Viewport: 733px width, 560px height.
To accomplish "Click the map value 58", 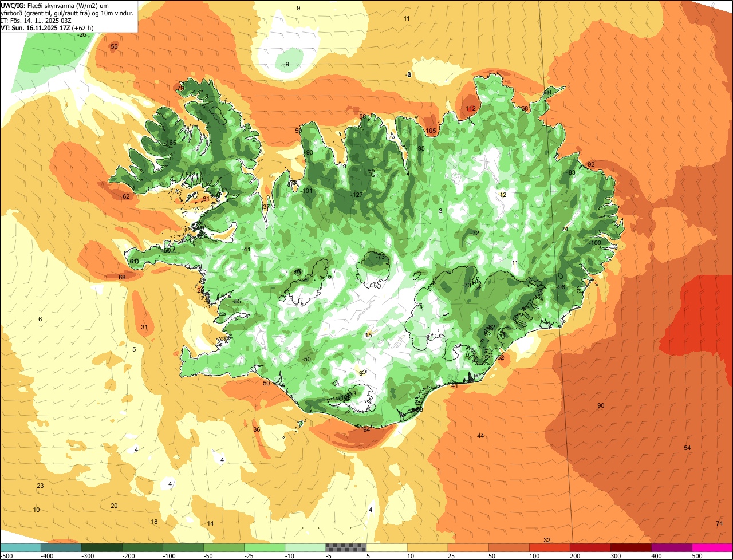I will [362, 116].
